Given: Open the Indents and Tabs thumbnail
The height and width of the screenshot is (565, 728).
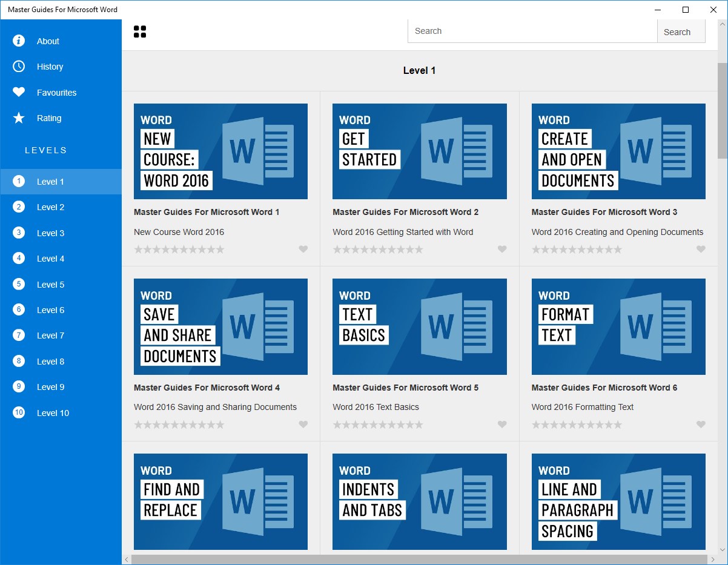Looking at the screenshot, I should 420,501.
